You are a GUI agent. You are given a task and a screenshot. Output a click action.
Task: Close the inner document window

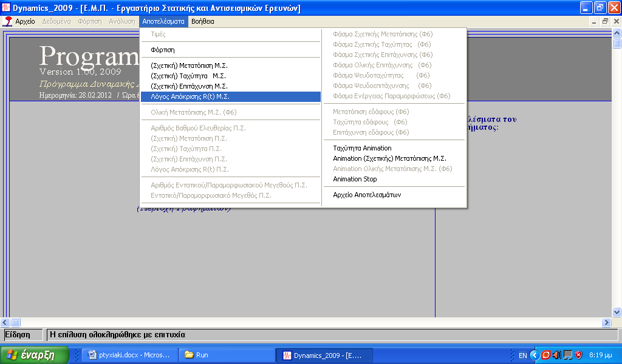(x=617, y=22)
